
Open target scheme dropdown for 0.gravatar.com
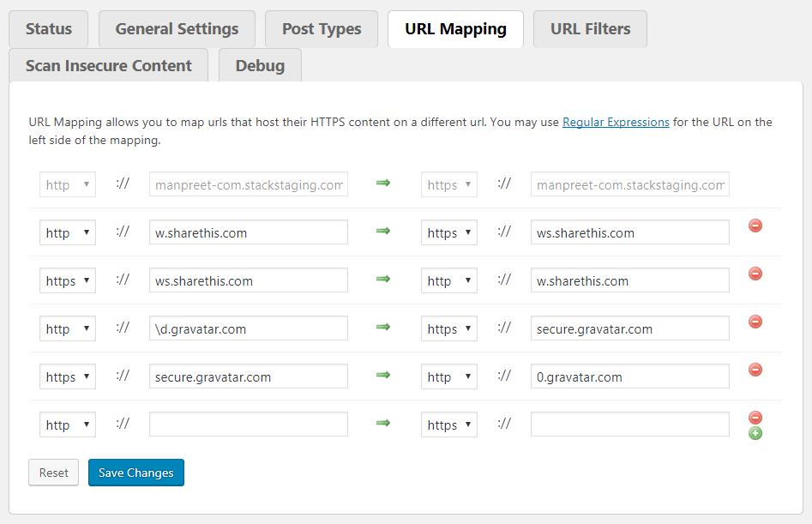coord(448,377)
